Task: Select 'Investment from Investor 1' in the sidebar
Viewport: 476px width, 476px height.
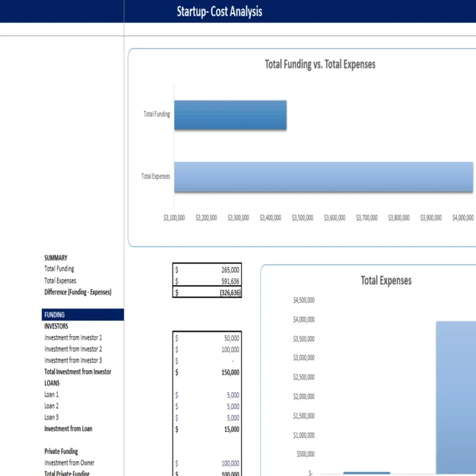Action: (x=73, y=337)
